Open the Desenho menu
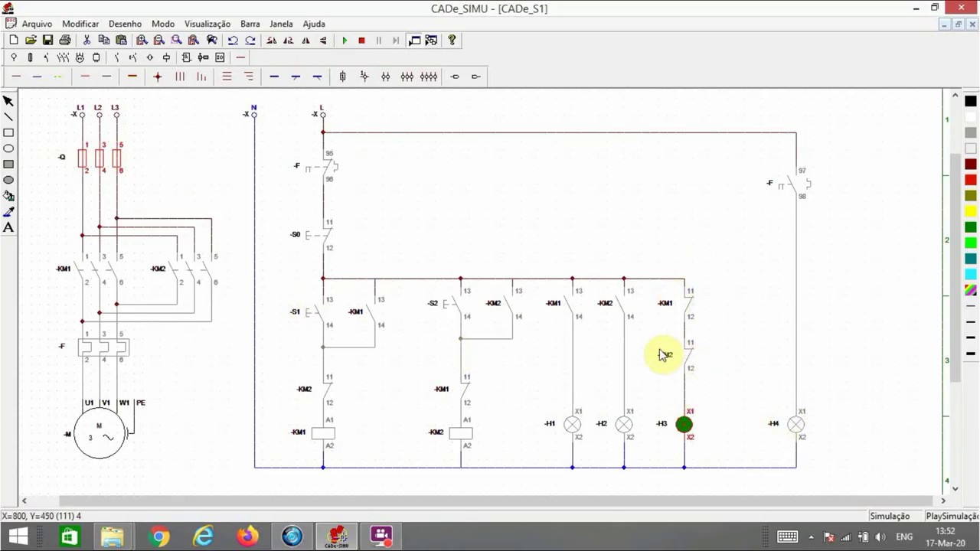The image size is (980, 551). pos(125,24)
